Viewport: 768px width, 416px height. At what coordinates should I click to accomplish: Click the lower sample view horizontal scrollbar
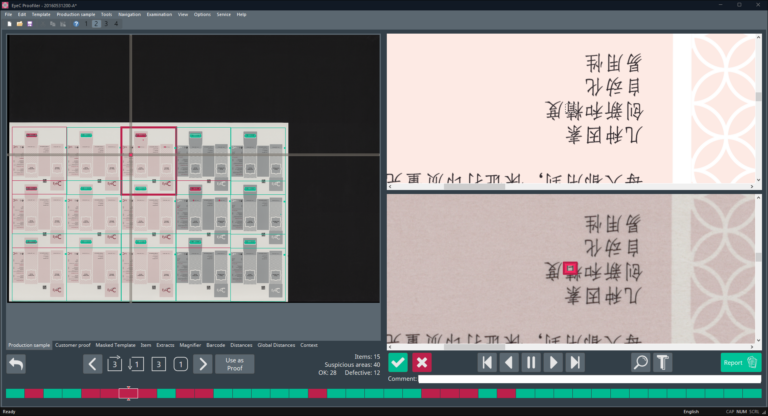point(571,346)
